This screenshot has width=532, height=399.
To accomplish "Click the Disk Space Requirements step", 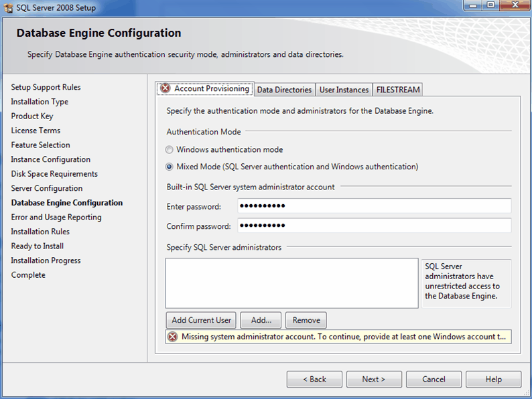I will (54, 174).
